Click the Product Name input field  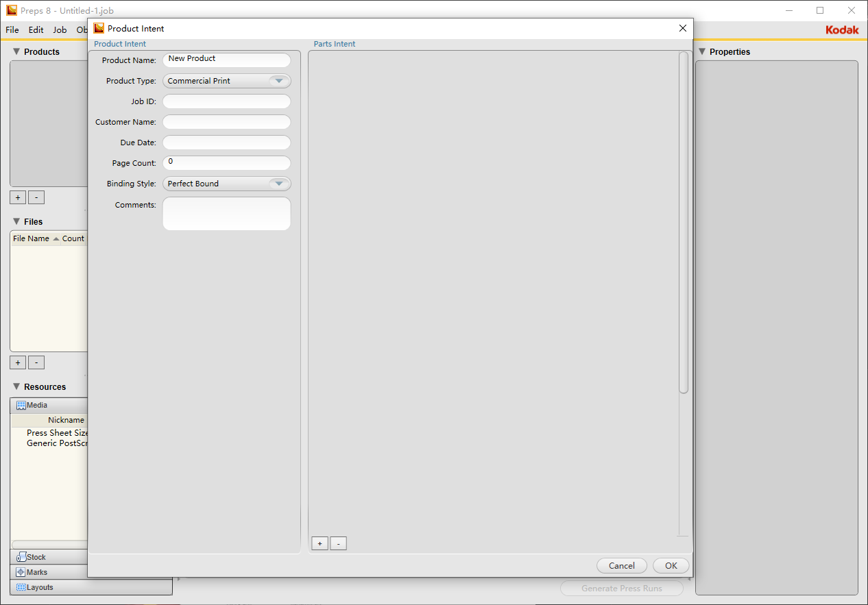pyautogui.click(x=226, y=60)
